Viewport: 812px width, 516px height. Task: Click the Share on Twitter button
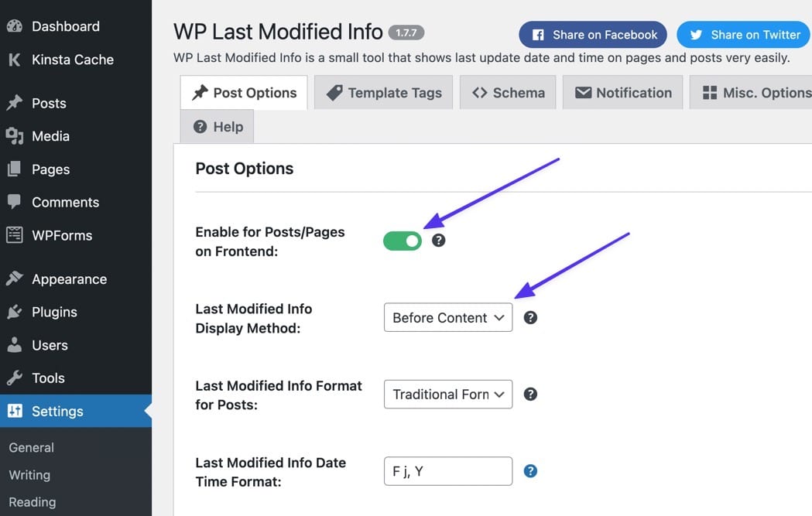pyautogui.click(x=743, y=34)
